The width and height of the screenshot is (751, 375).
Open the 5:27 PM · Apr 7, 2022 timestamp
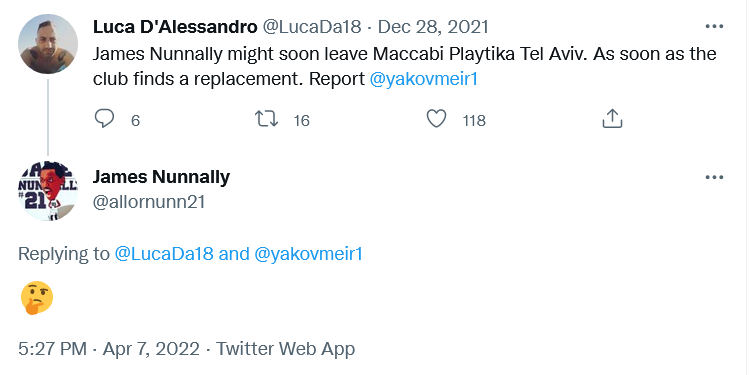click(109, 349)
